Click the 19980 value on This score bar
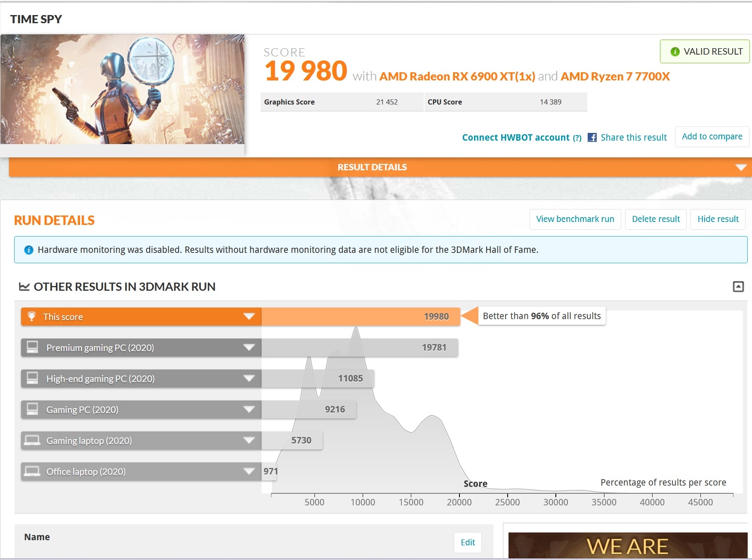The width and height of the screenshot is (752, 560). pos(436,317)
